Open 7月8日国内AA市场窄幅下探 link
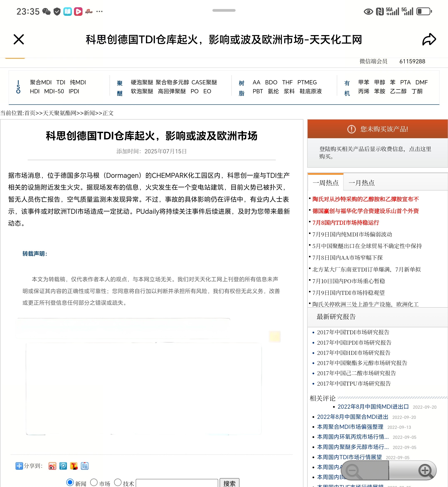The height and width of the screenshot is (487, 448). click(348, 258)
